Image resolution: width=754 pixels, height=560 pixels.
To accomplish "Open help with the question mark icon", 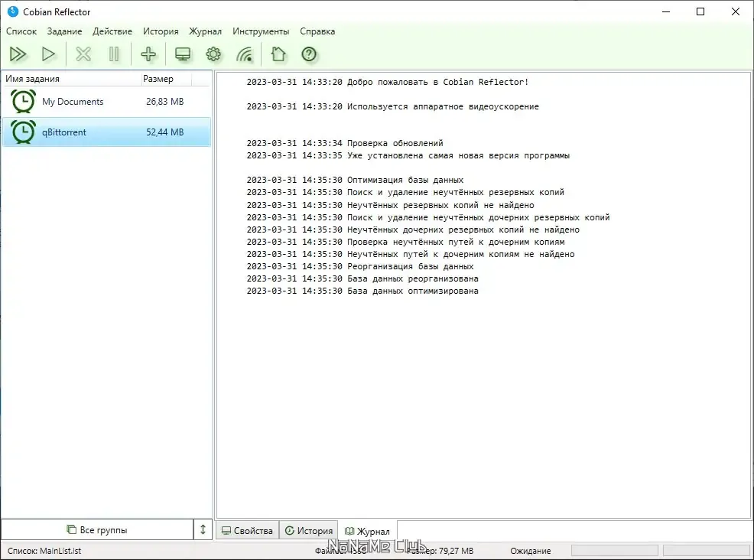I will [309, 54].
